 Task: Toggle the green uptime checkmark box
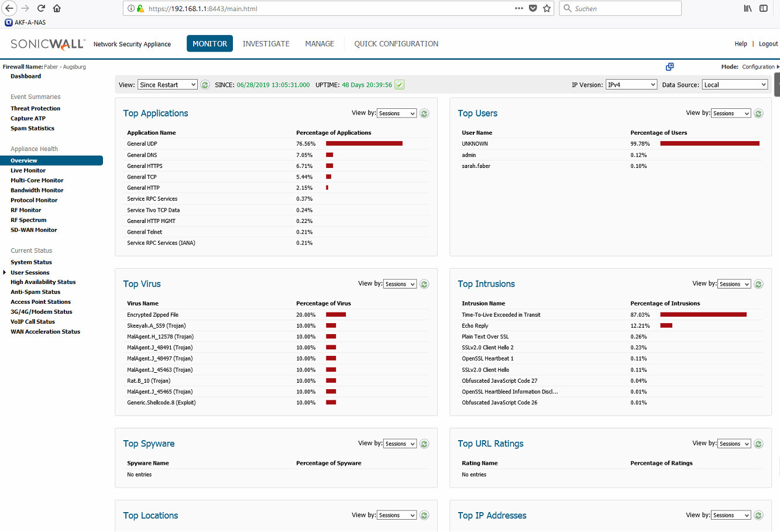tap(400, 85)
